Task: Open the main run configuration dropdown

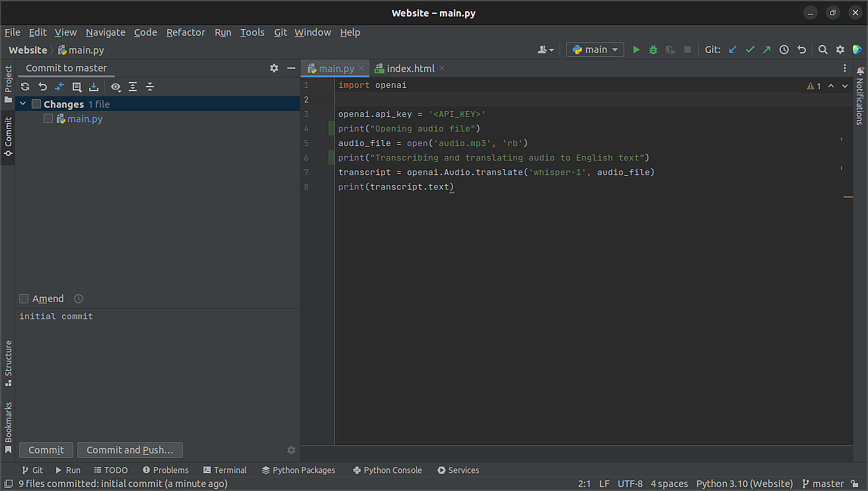Action: coord(595,50)
